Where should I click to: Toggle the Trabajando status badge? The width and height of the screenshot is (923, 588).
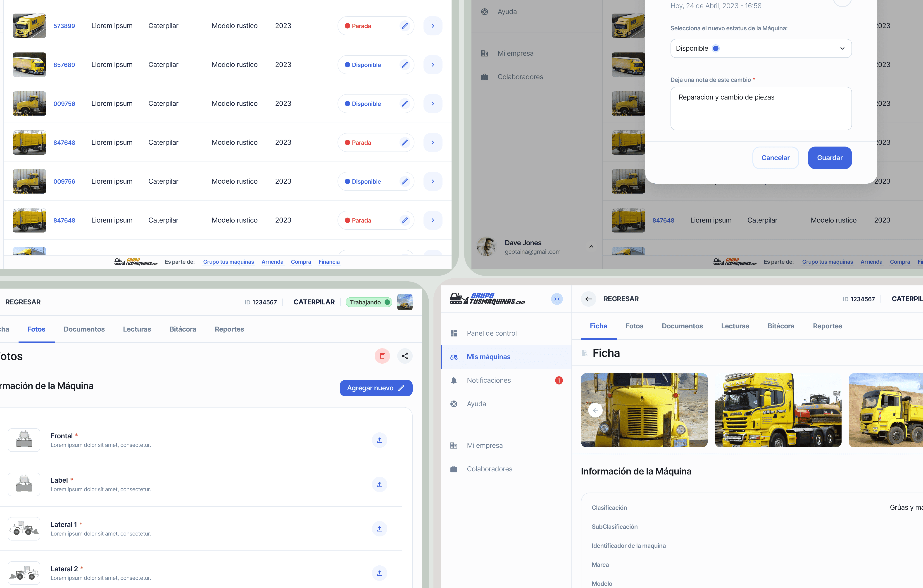369,302
